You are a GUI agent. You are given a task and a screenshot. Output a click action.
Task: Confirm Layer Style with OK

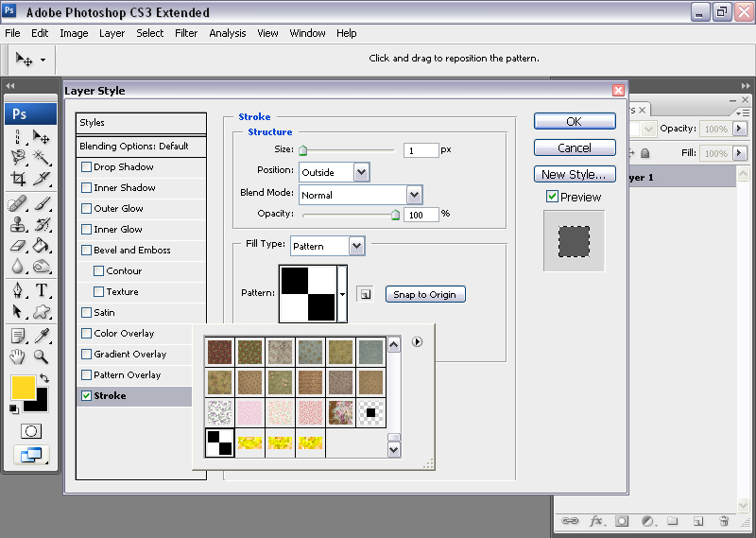point(575,121)
